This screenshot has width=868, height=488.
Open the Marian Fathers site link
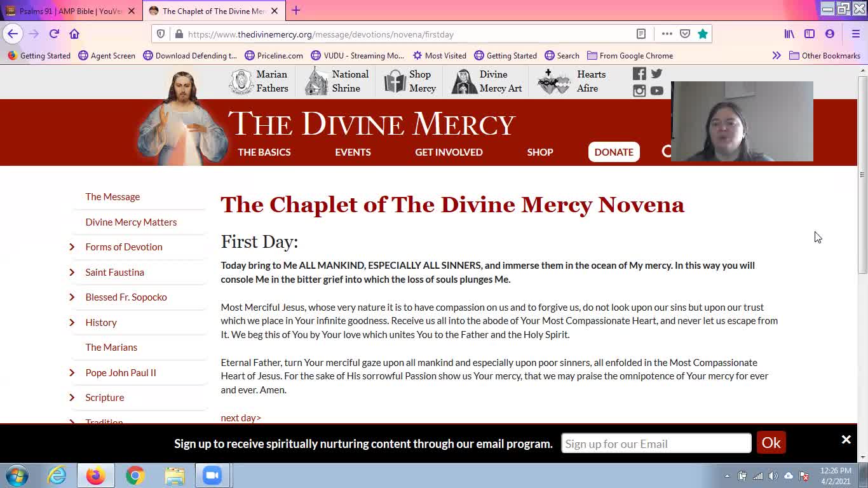tap(259, 81)
